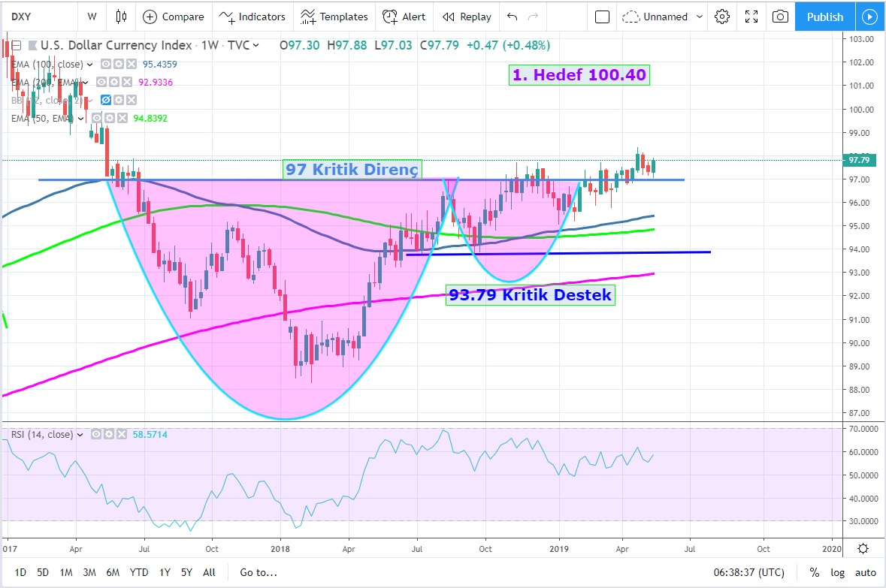Open settings of EMA 100 indicator
886x588 pixels.
pos(118,64)
